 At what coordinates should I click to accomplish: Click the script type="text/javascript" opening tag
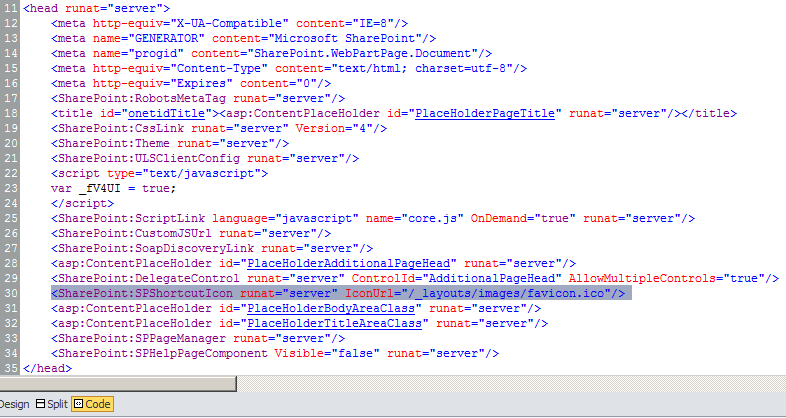point(159,173)
